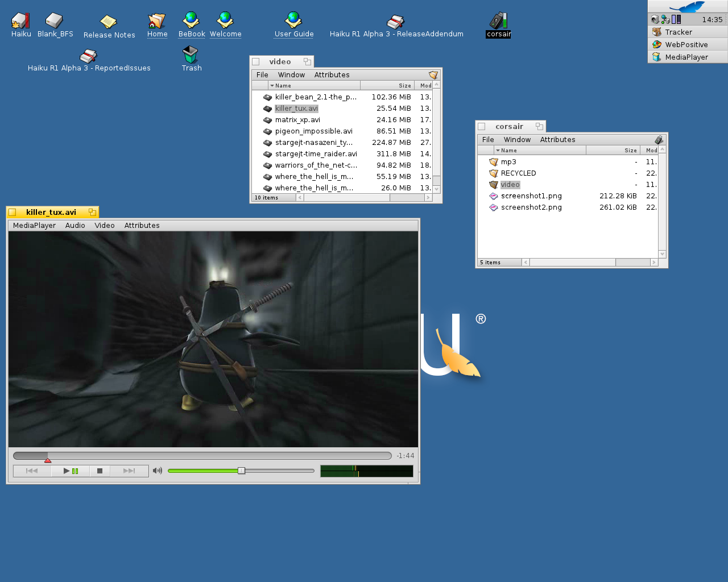This screenshot has height=582, width=728.
Task: Select warriors_of_the_net file
Action: click(316, 165)
